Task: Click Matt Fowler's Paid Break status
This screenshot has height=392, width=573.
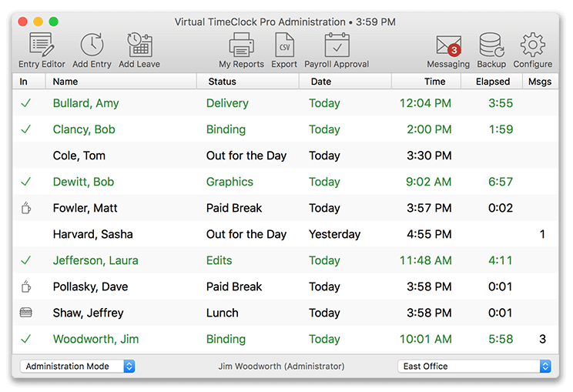Action: tap(234, 208)
